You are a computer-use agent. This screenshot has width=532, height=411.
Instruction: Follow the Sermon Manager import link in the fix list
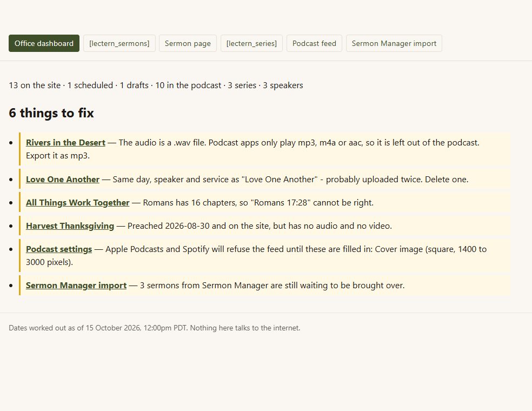[x=76, y=286]
